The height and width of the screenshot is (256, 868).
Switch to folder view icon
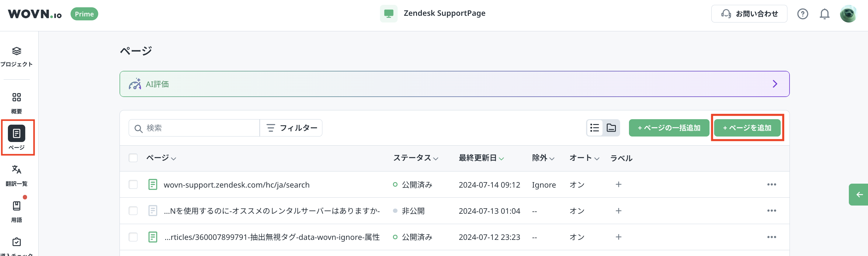click(611, 128)
